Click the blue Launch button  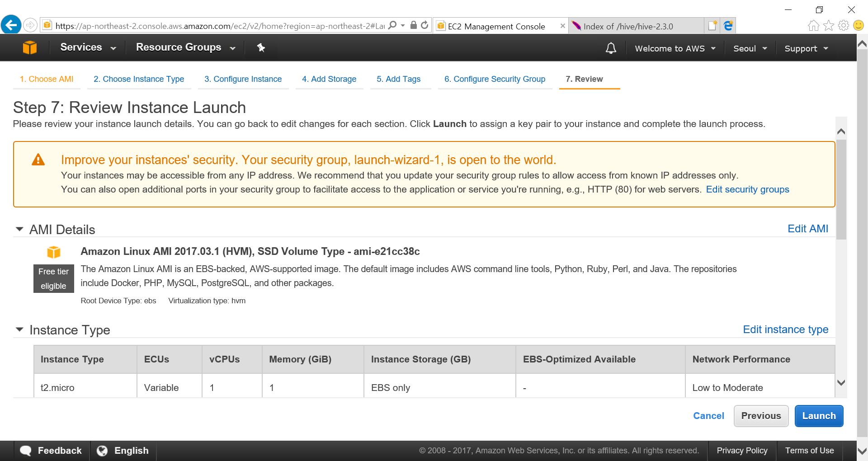[x=819, y=416]
